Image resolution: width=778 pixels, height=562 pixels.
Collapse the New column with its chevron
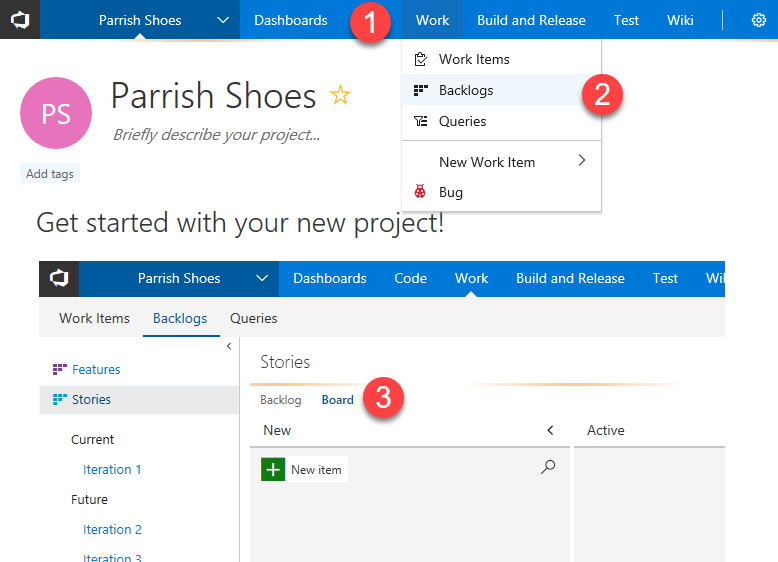pos(550,430)
